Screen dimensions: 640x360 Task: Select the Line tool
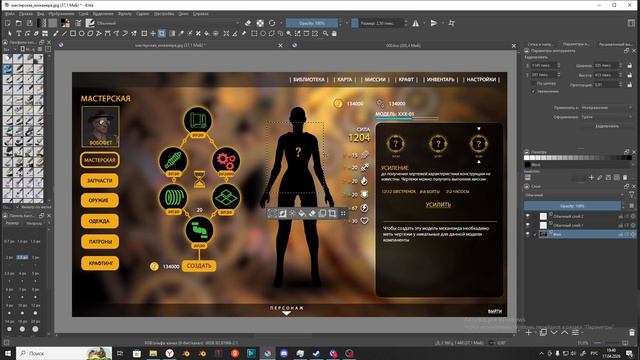click(x=64, y=33)
